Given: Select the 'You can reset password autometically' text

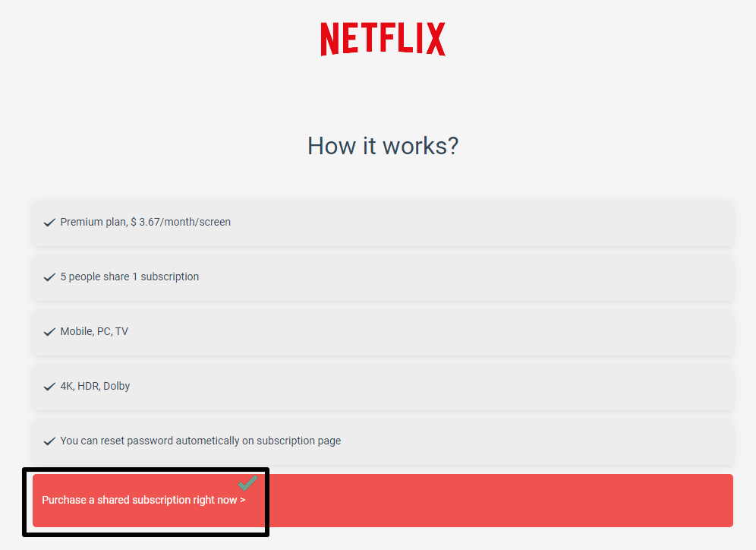Looking at the screenshot, I should (x=150, y=441).
